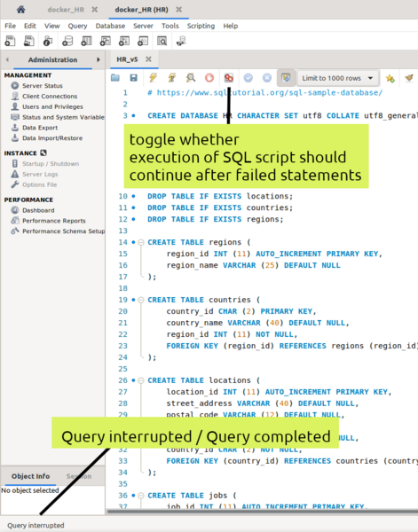418x532 pixels.
Task: Search table data icon
Action: coord(162,41)
